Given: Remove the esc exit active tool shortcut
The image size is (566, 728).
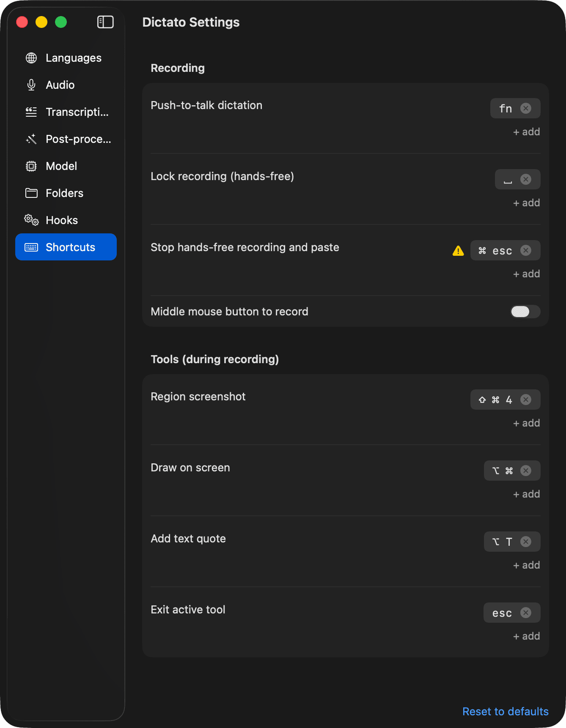Looking at the screenshot, I should pos(526,613).
